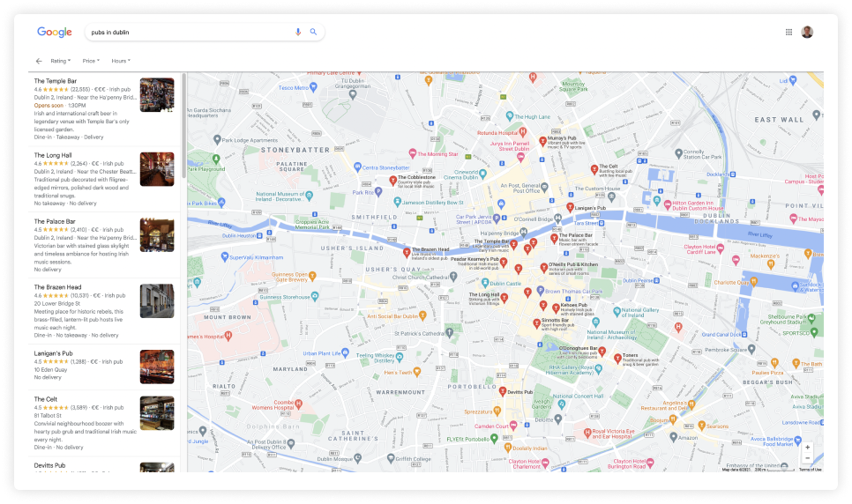Select Kehoes Pub map pin
This screenshot has width=852, height=504.
coord(556,308)
